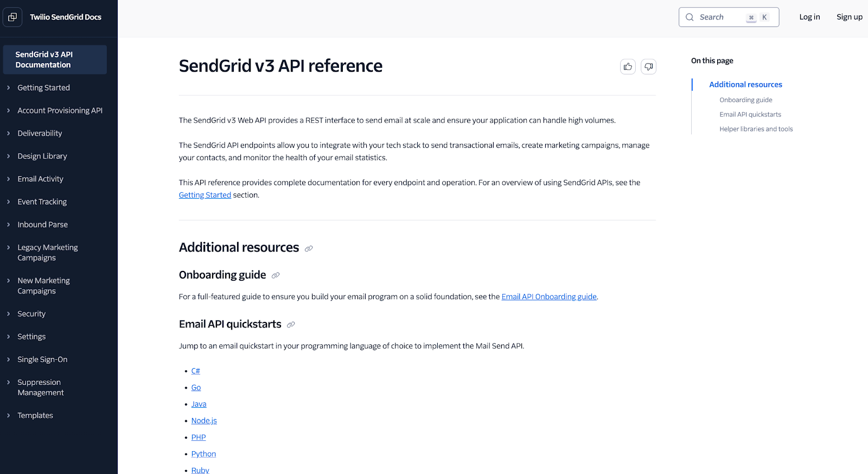
Task: Click anchor icon beside Email API quickstarts
Action: pos(291,325)
